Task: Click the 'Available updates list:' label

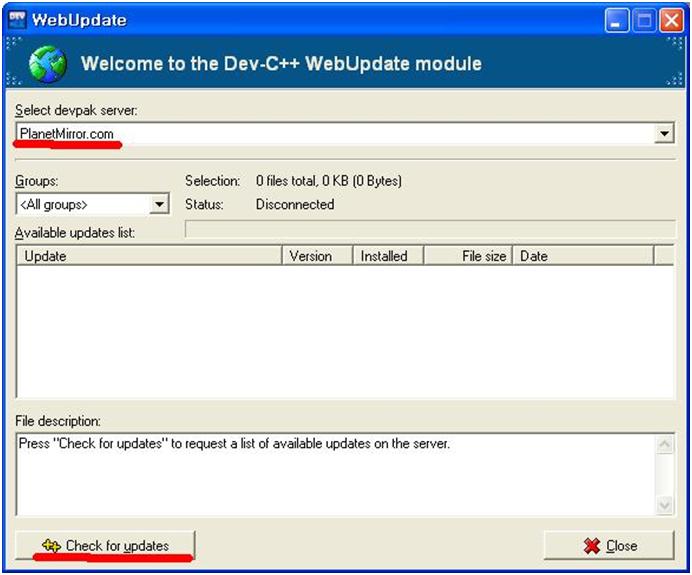Action: tap(75, 233)
